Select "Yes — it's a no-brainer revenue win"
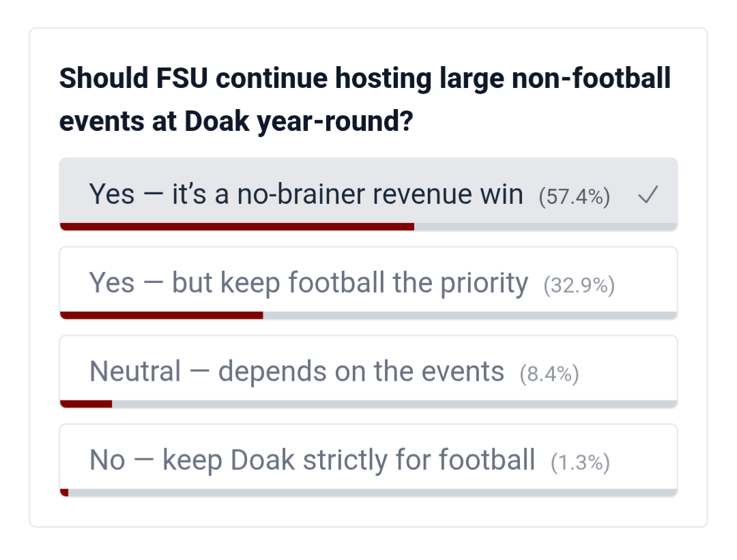 pos(306,195)
